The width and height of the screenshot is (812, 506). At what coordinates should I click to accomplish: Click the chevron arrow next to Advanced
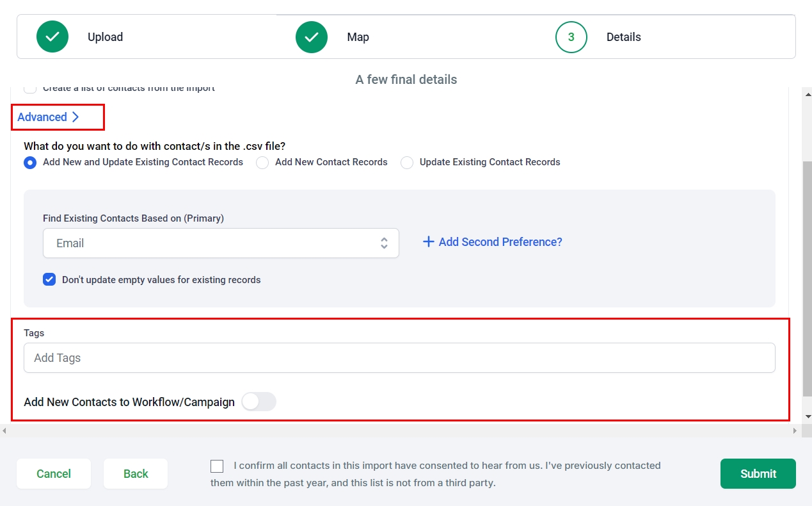point(76,117)
